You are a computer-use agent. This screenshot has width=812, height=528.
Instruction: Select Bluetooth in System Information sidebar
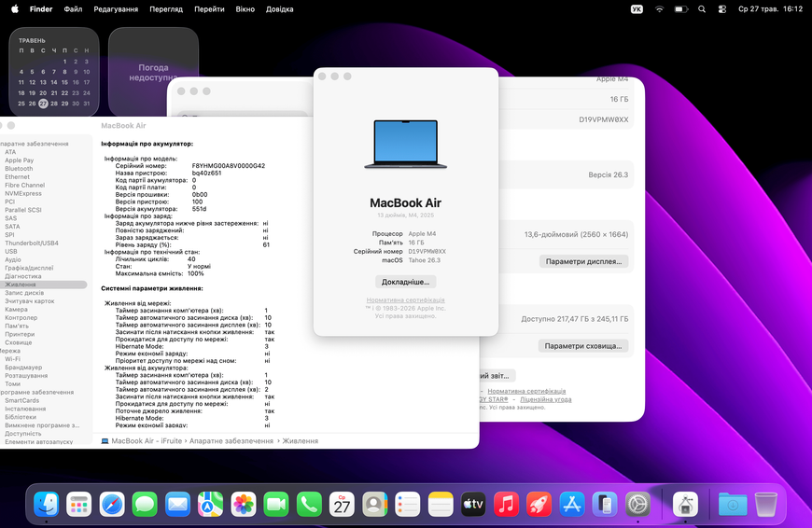coord(19,169)
